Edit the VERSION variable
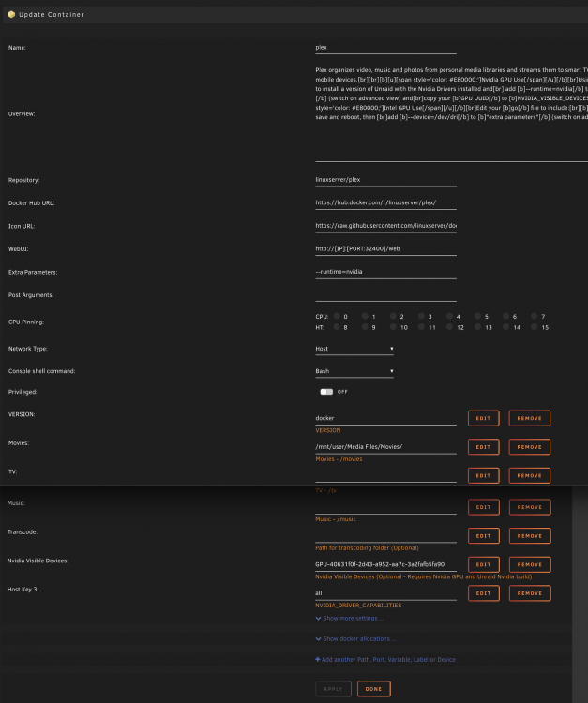Screen dimensions: 588x703 click(484, 418)
